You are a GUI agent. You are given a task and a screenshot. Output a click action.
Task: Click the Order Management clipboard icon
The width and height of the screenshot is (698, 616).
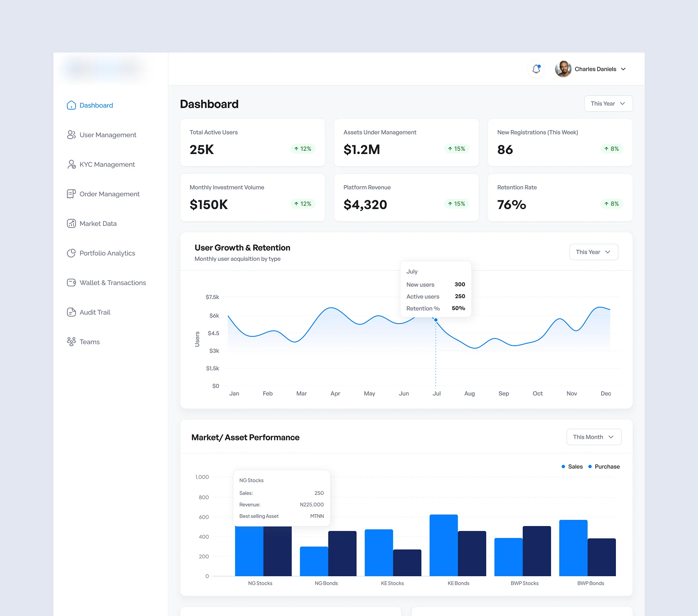71,194
